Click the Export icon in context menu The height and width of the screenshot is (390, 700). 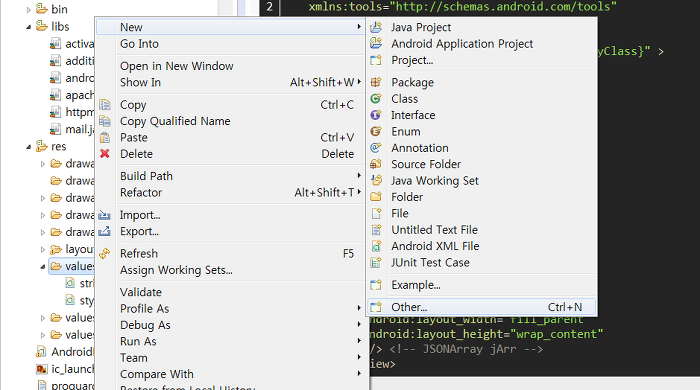(x=104, y=231)
